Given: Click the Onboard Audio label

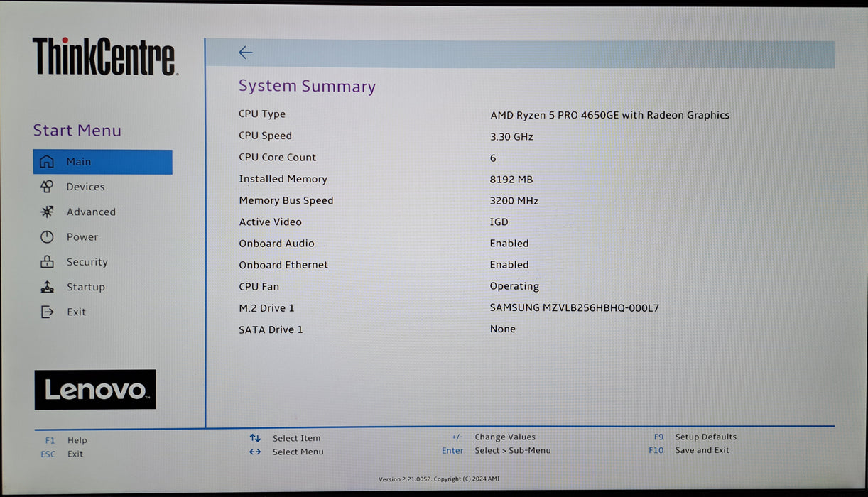Looking at the screenshot, I should (x=276, y=243).
